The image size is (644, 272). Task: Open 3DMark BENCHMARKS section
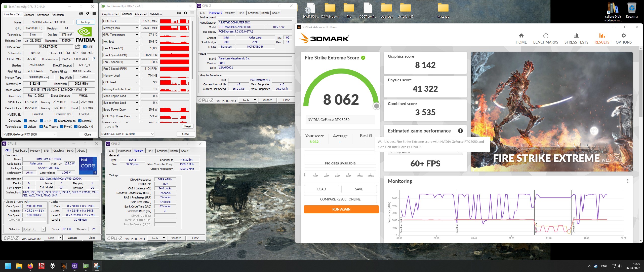point(545,39)
